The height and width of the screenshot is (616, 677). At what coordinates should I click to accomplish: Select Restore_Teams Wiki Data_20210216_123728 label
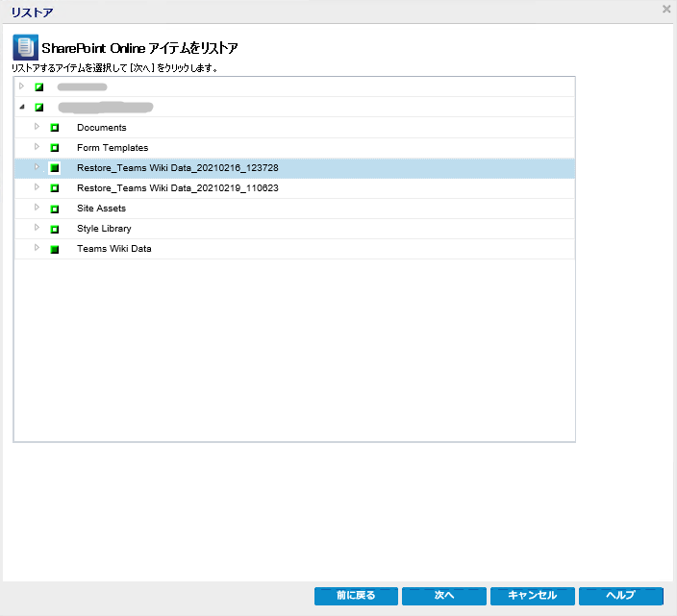point(178,168)
